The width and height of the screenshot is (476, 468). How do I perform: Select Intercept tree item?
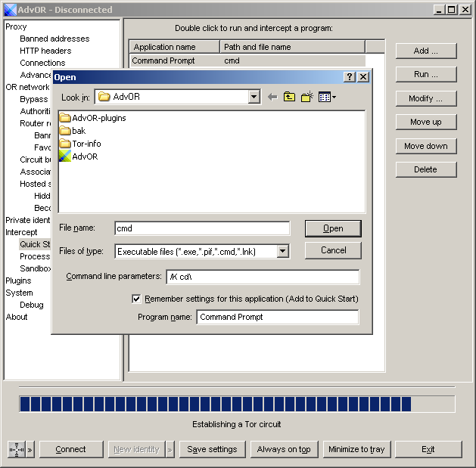coord(21,232)
